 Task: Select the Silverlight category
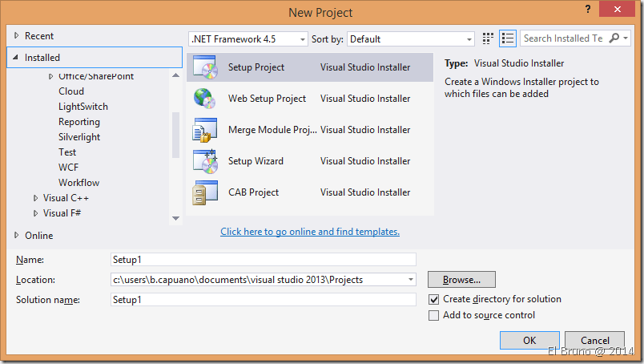coord(78,137)
